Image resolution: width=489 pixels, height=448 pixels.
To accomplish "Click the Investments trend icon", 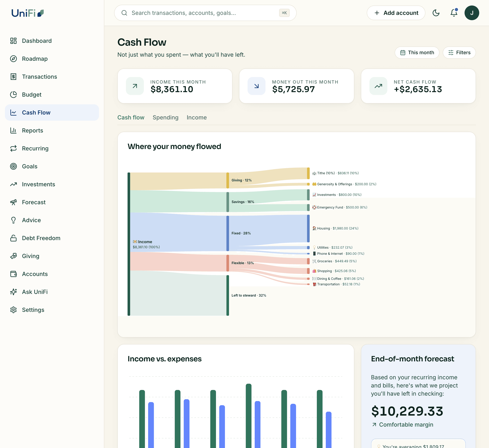I will click(x=14, y=184).
